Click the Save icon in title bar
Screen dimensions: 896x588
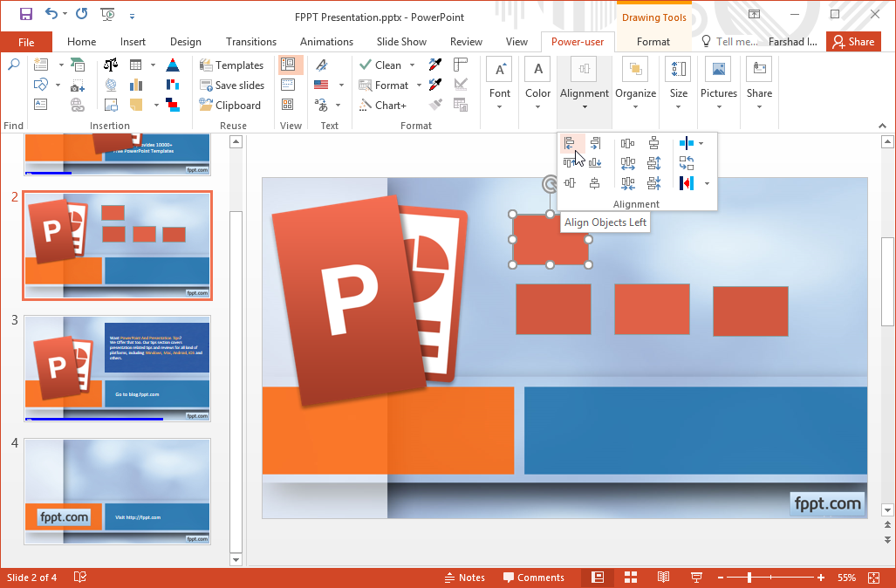[x=26, y=15]
